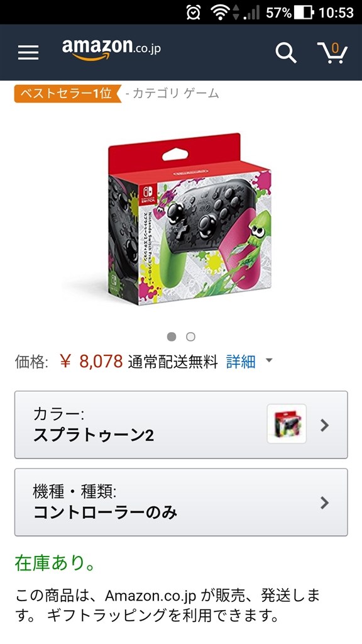Viewport: 362px width, 644px height.
Task: Open the 機種・種類 selection chevron
Action: pyautogui.click(x=325, y=502)
